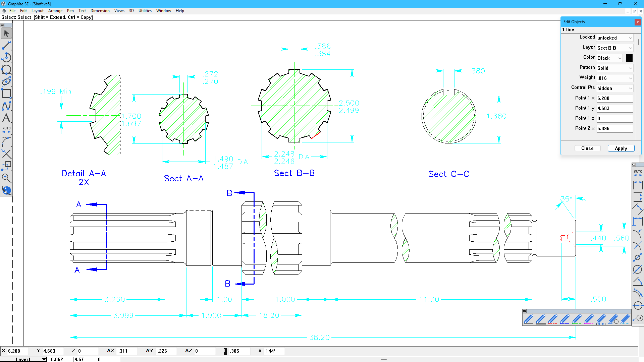This screenshot has width=644, height=362.
Task: Click Close in Edit Objects panel
Action: pyautogui.click(x=587, y=148)
